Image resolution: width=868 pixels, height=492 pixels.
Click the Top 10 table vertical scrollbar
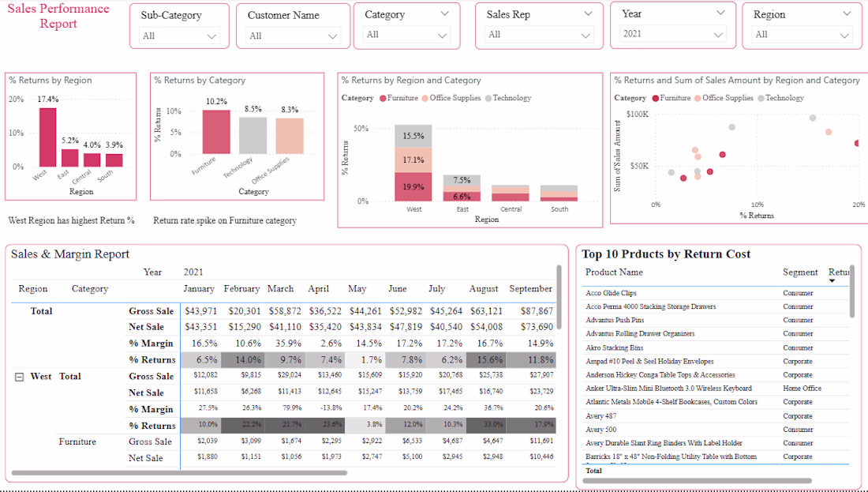[x=854, y=292]
